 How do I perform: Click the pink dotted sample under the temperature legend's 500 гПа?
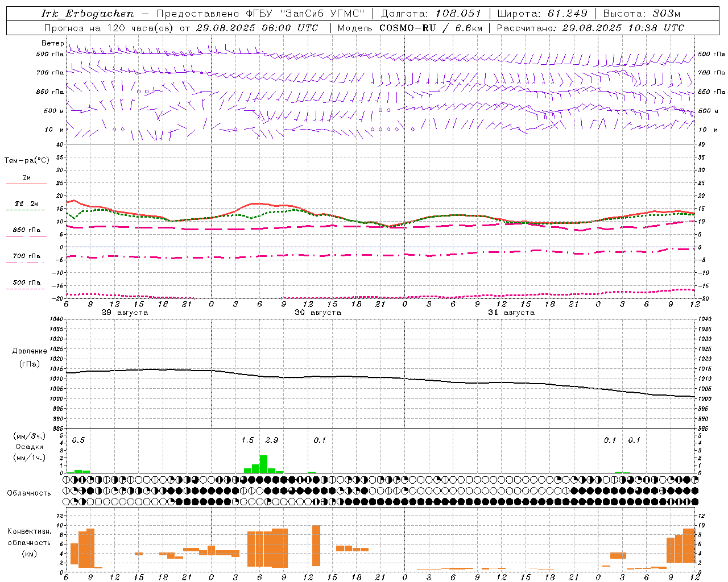pyautogui.click(x=25, y=289)
